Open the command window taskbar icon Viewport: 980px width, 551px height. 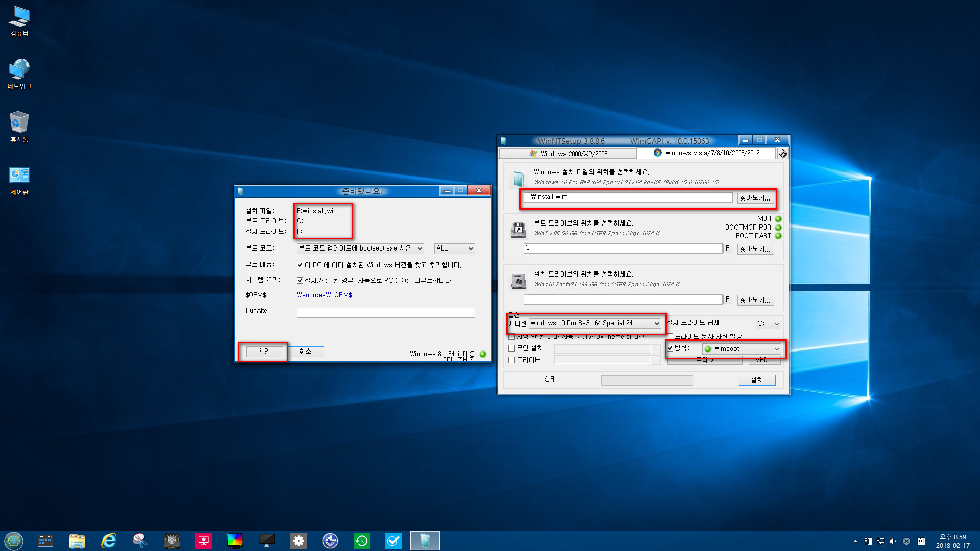pos(45,541)
